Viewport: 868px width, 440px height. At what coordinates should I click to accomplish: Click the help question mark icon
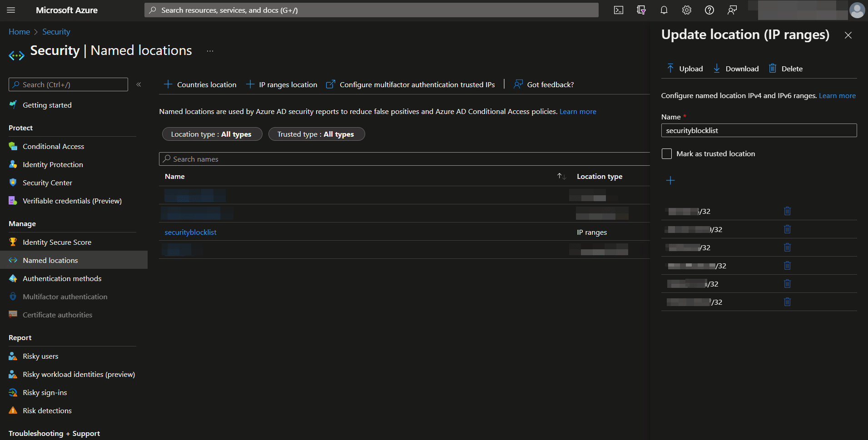(x=709, y=10)
